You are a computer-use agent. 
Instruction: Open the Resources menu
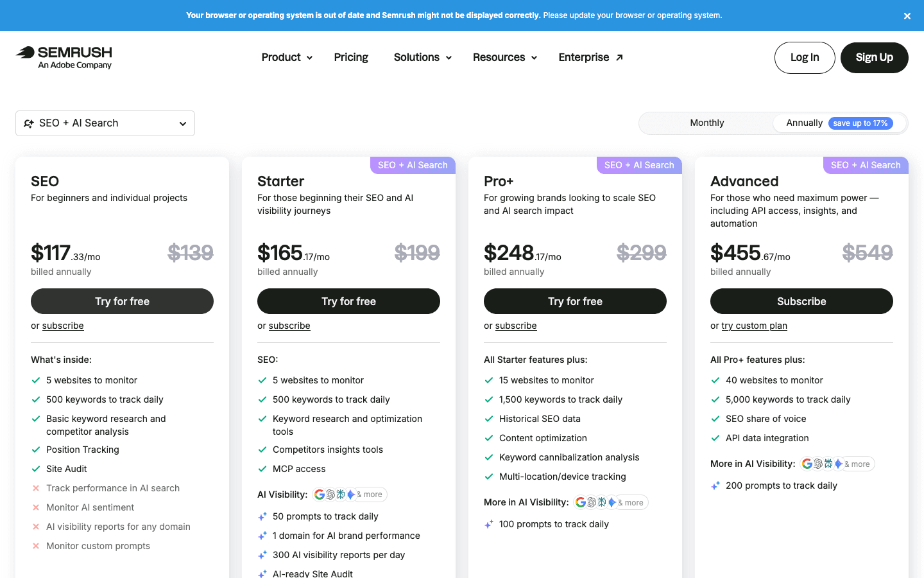[x=505, y=57]
